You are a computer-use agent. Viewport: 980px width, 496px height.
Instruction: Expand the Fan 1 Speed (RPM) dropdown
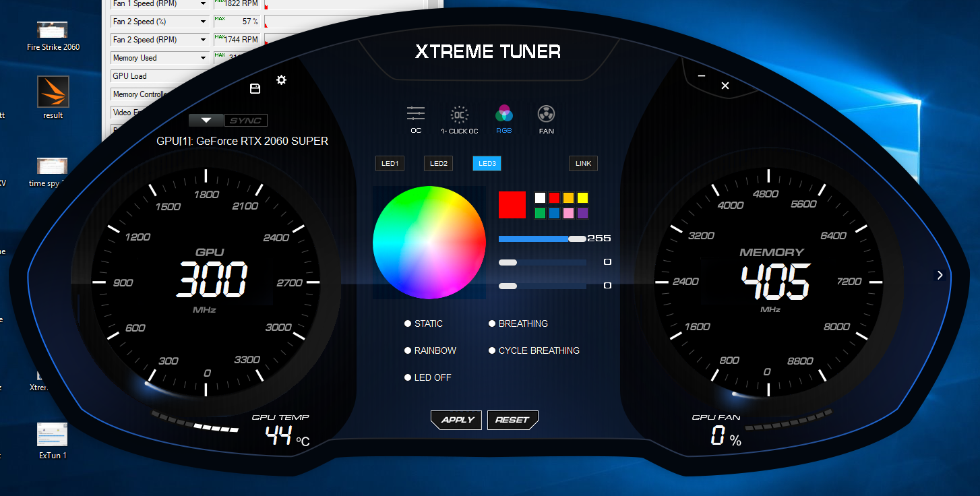coord(204,3)
